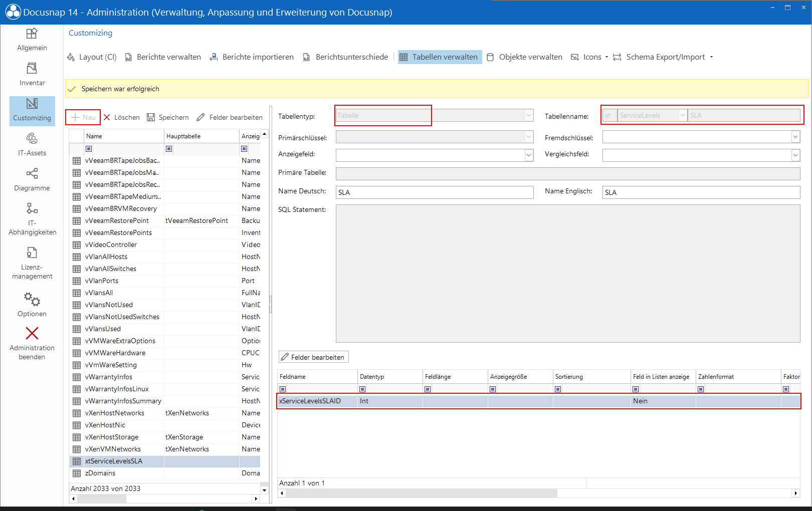Open the Allgemein sidebar section
This screenshot has width=812, height=511.
32,40
